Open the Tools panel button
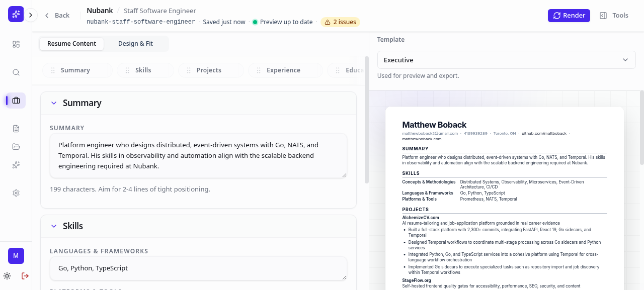 click(x=614, y=16)
